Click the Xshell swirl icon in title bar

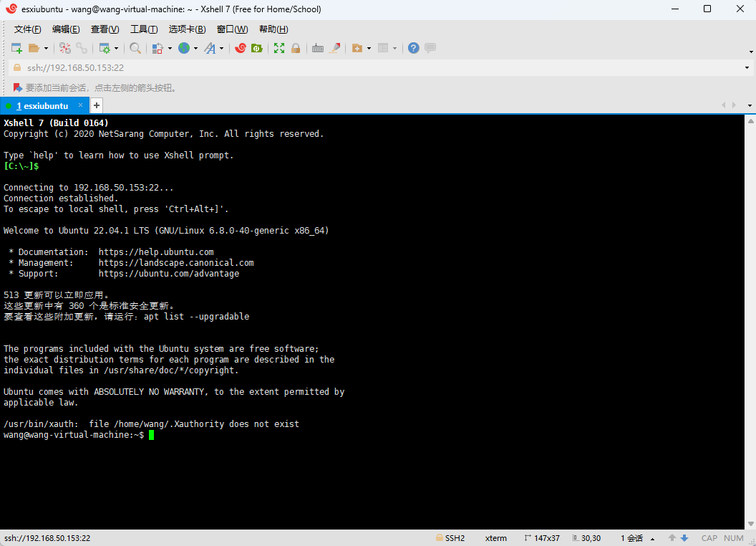click(x=11, y=9)
